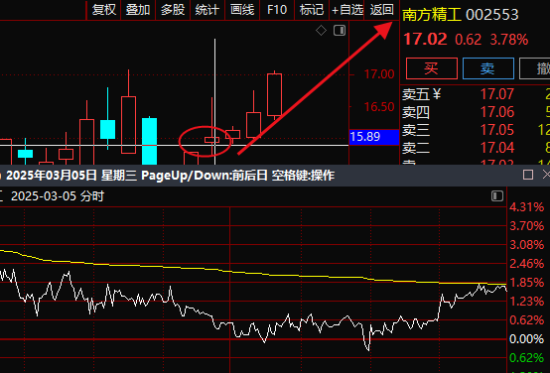
Task: Click the 返回 back button
Action: [382, 10]
